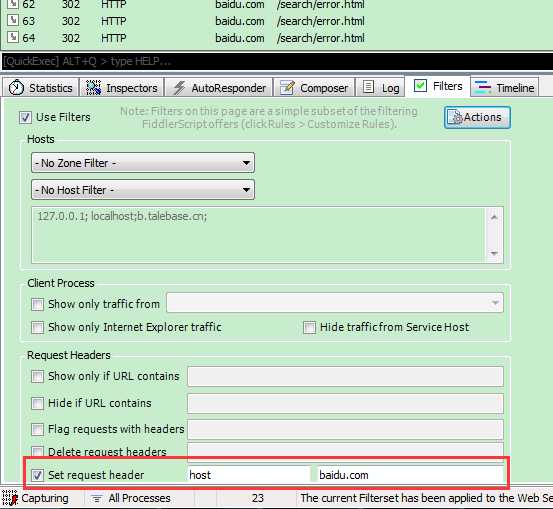Click hosts list scrollbar up arrow

494,217
